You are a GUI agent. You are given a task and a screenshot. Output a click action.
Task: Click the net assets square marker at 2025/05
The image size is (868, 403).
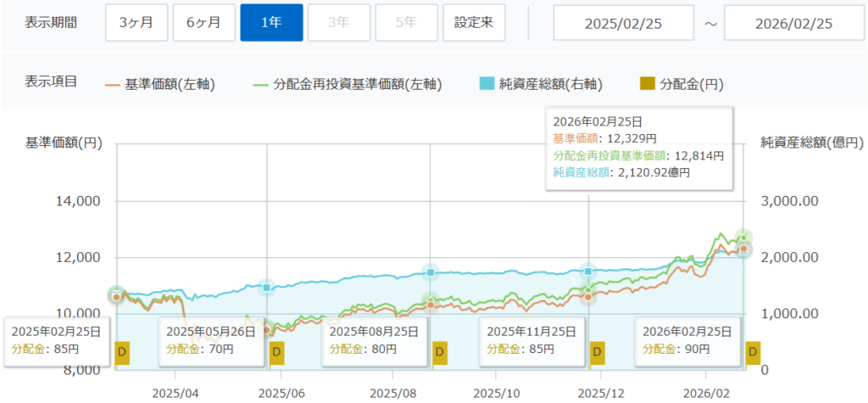[x=266, y=288]
